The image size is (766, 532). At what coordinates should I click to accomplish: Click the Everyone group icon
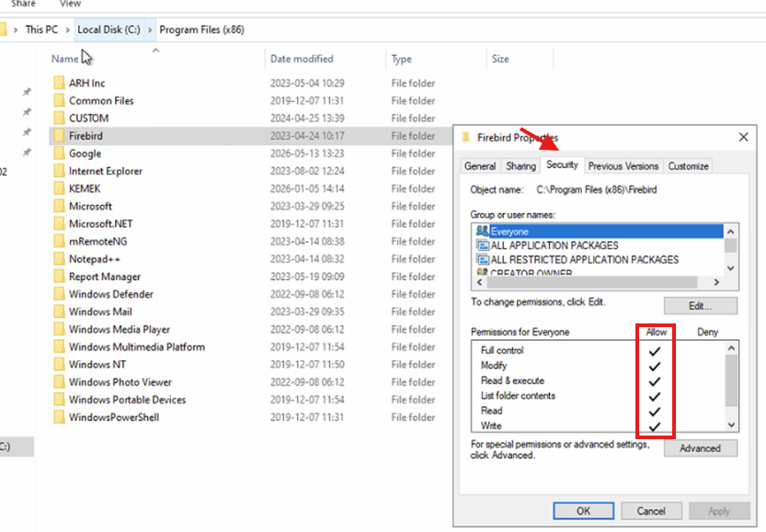coord(482,231)
